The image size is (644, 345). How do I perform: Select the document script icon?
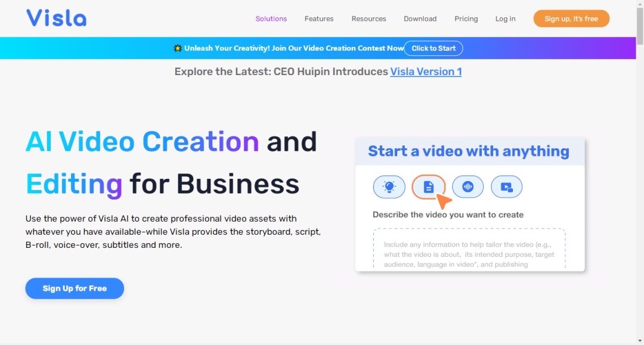tap(428, 187)
